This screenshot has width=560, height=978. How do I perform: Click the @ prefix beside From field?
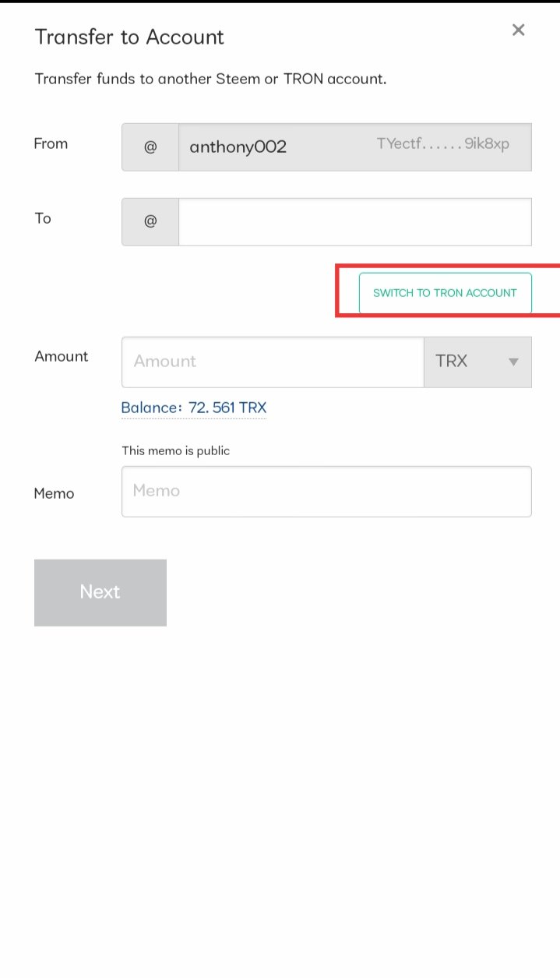tap(150, 147)
